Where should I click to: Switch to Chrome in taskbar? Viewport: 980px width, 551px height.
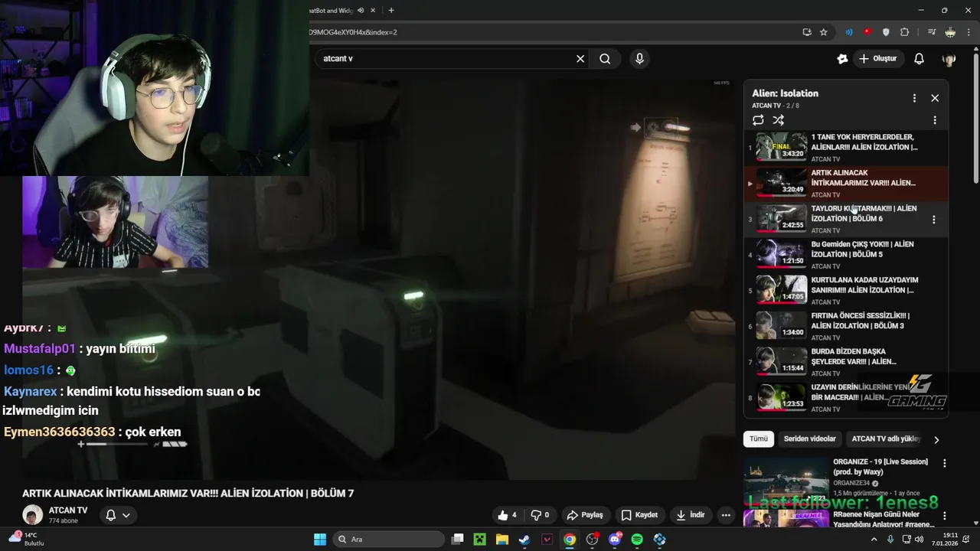570,540
